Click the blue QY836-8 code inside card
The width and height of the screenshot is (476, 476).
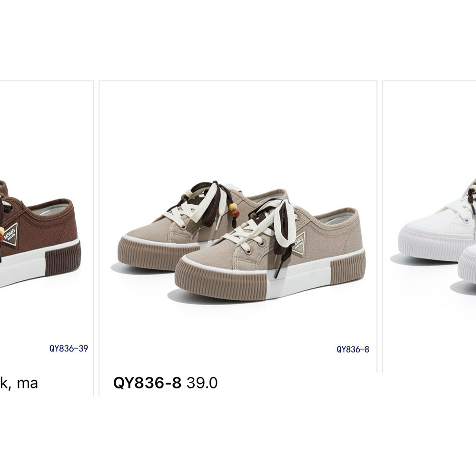(x=353, y=349)
